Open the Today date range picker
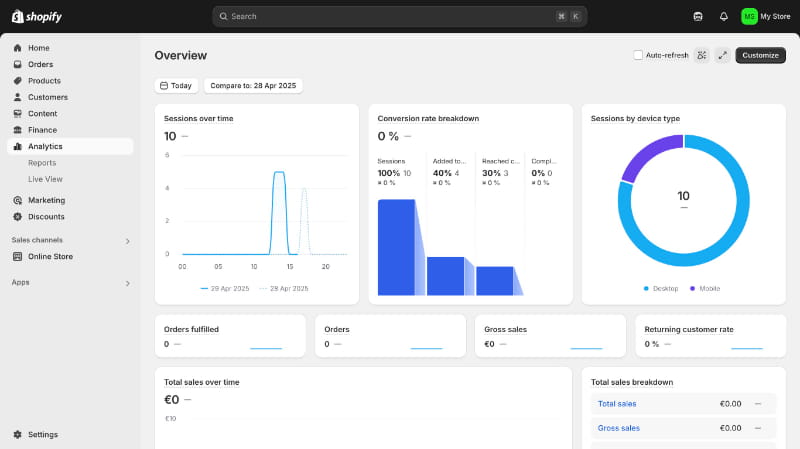The width and height of the screenshot is (800, 449). pyautogui.click(x=176, y=86)
